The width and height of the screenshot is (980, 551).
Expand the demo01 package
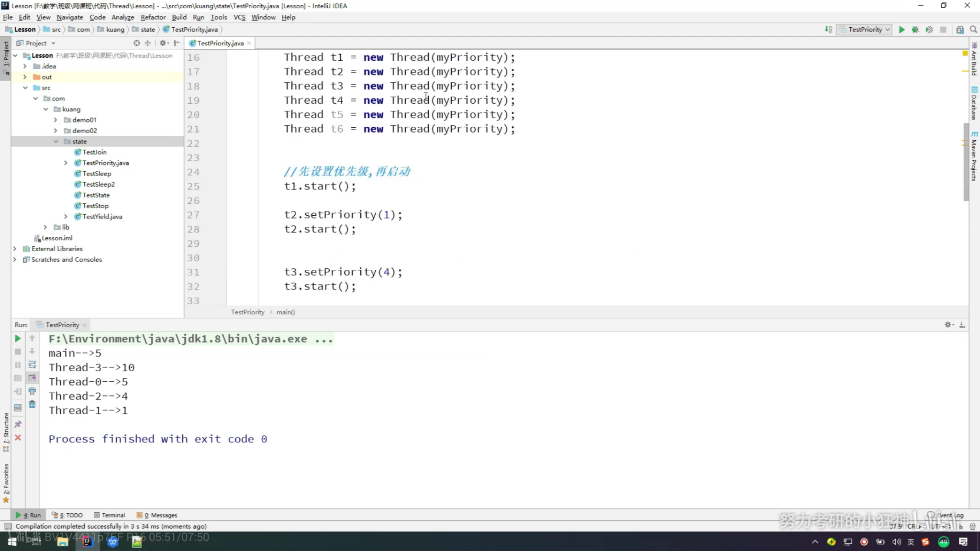click(x=56, y=120)
